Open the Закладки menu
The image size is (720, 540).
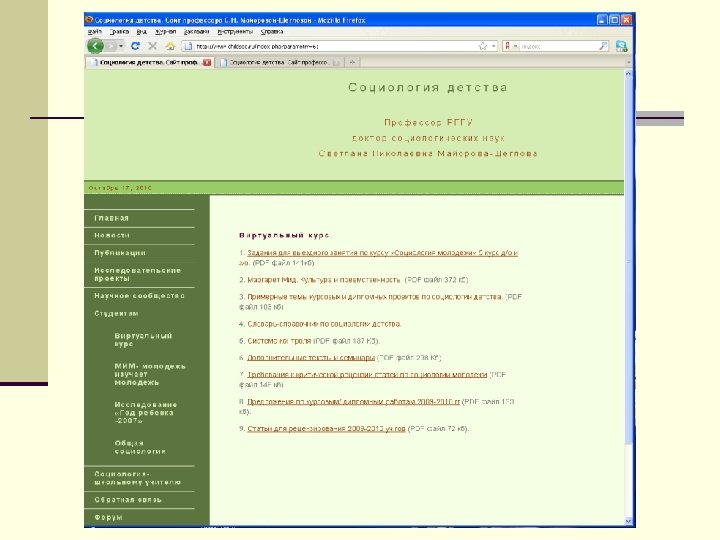[196, 32]
